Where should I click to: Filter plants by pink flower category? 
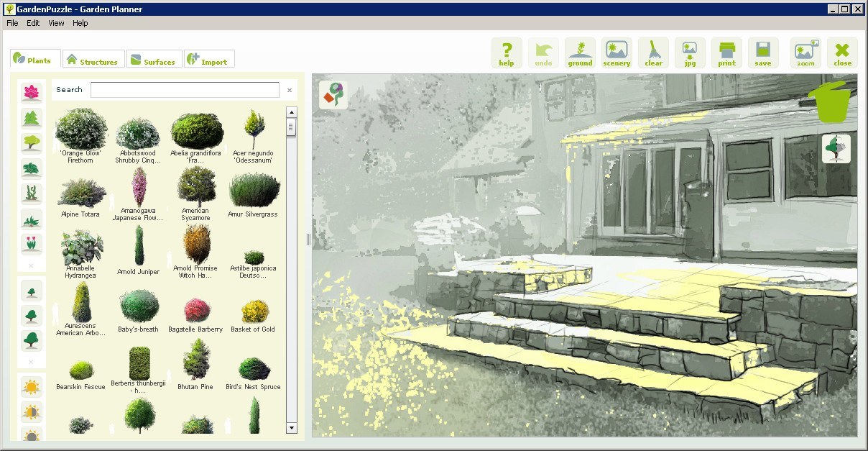click(31, 92)
